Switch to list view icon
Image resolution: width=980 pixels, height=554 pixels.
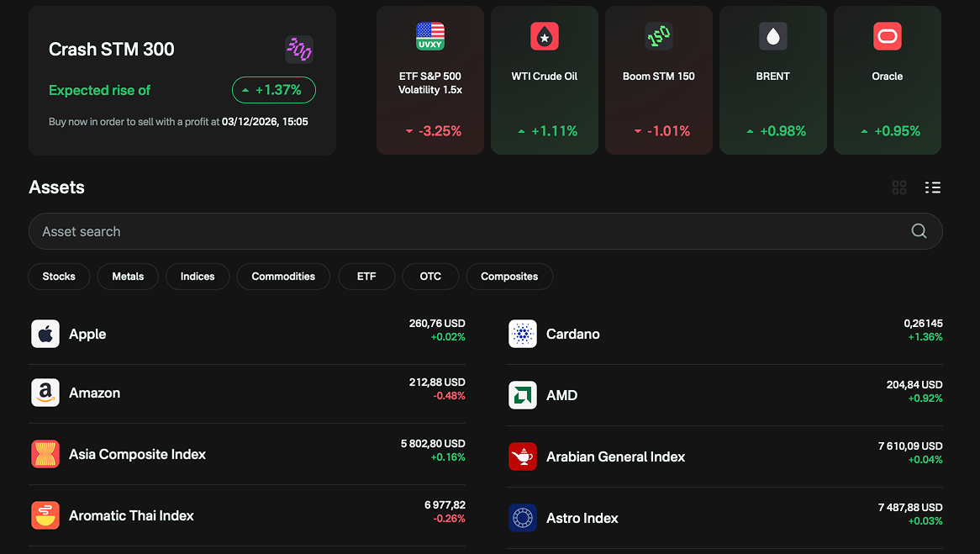click(x=933, y=187)
